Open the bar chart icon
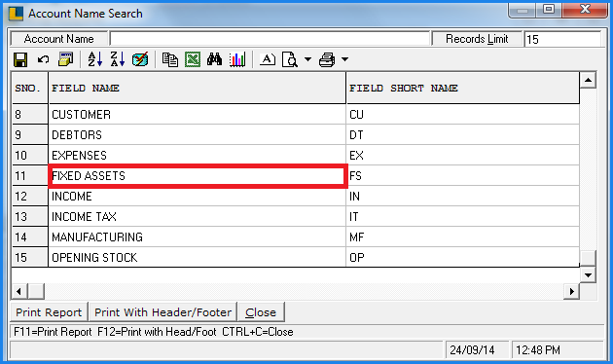 pos(237,59)
